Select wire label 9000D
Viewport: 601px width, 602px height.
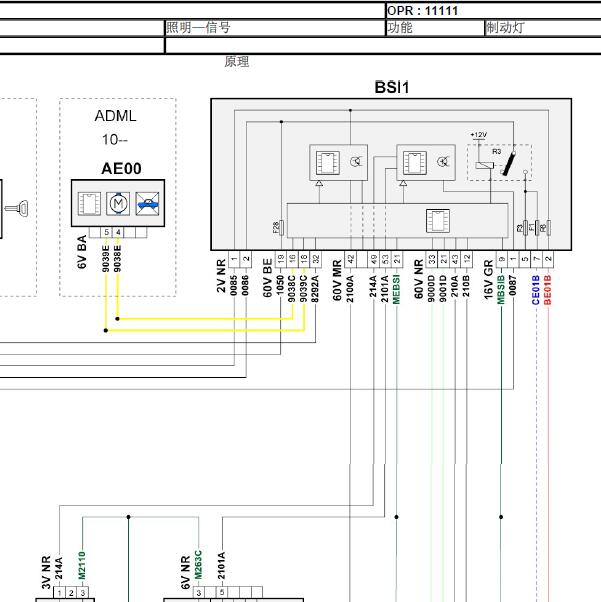[431, 289]
